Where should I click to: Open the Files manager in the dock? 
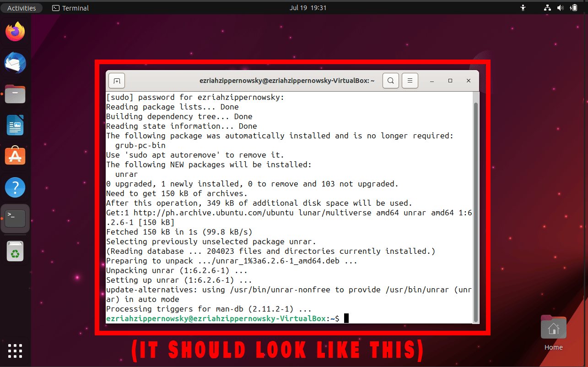(15, 94)
